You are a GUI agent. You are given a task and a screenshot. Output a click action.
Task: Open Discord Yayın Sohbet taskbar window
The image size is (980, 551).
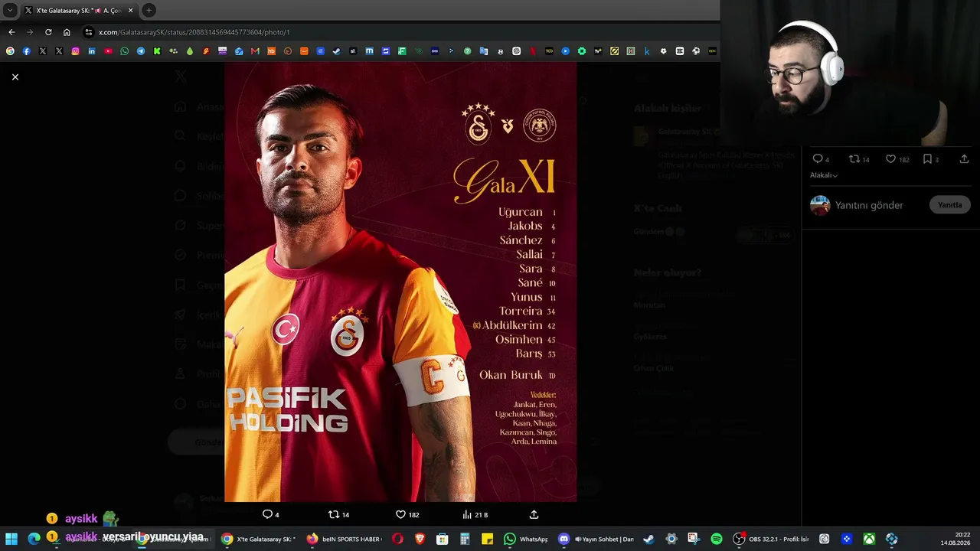point(596,539)
